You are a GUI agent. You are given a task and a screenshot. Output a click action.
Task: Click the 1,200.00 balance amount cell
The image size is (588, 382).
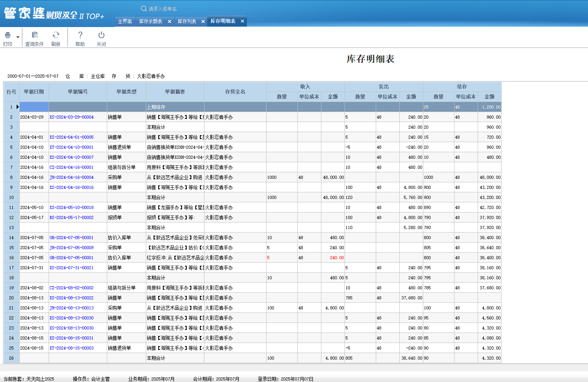point(490,107)
